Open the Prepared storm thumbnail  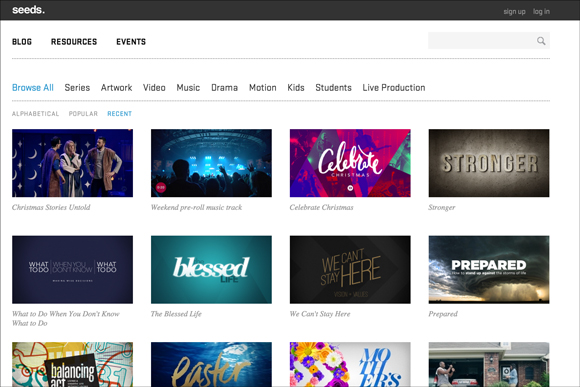point(489,269)
